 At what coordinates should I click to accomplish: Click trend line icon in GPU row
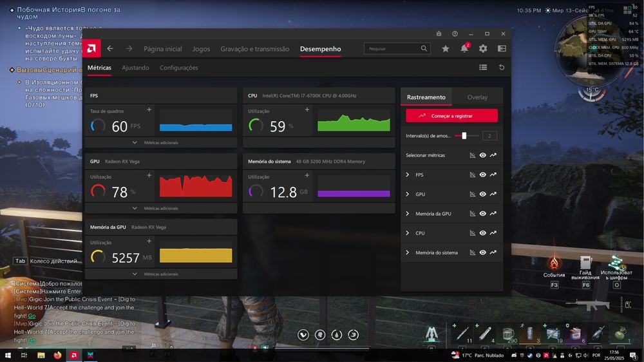(493, 194)
